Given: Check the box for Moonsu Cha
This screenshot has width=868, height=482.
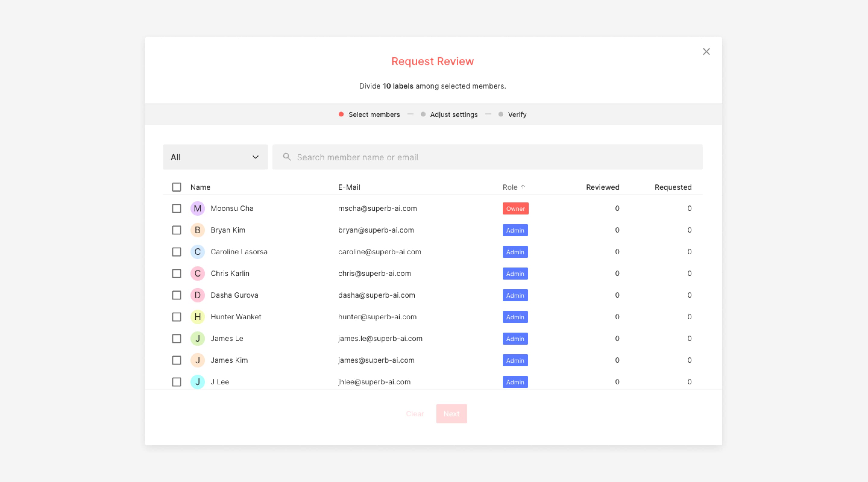Looking at the screenshot, I should tap(177, 208).
